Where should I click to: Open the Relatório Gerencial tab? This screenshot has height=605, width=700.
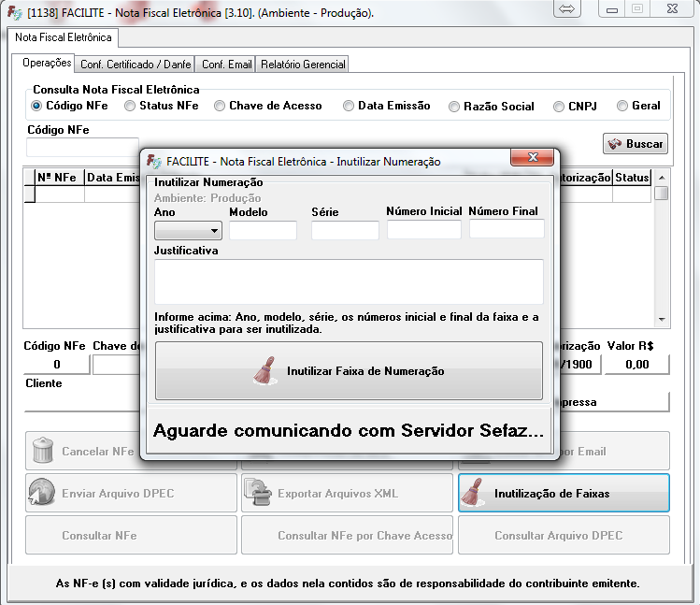click(303, 65)
